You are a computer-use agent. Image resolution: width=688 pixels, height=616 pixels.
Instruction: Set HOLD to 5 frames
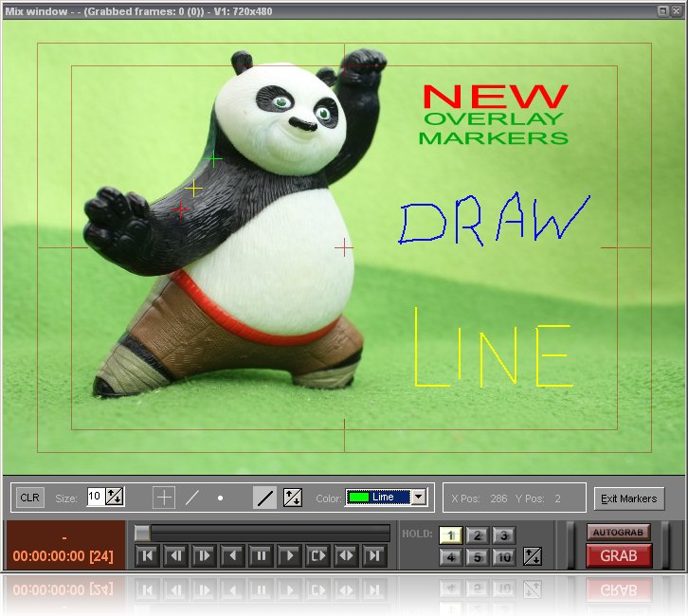[478, 557]
